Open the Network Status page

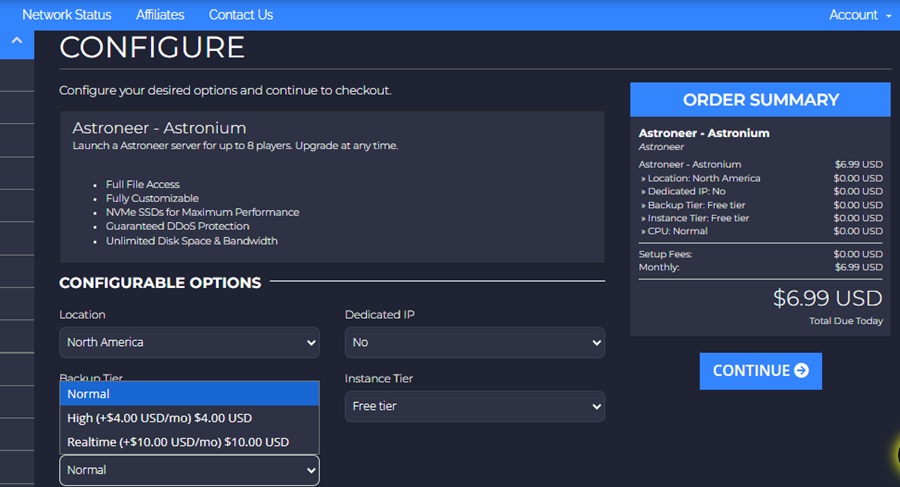[67, 15]
